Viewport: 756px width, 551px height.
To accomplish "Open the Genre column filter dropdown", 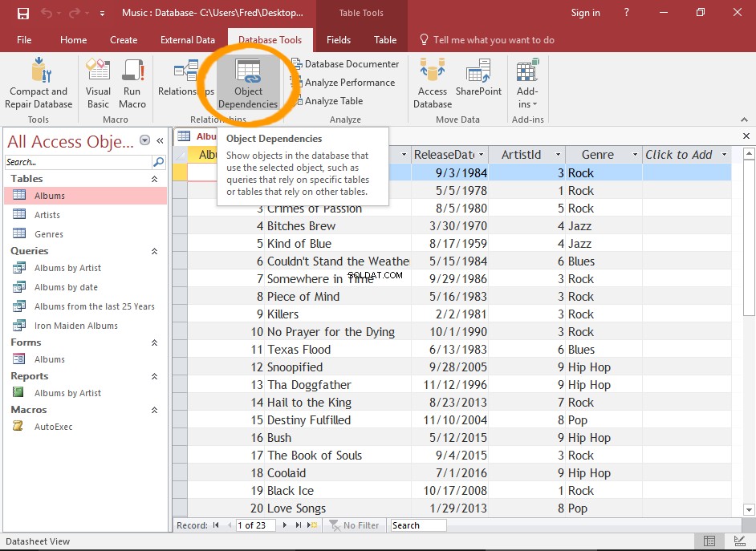I will tap(635, 155).
